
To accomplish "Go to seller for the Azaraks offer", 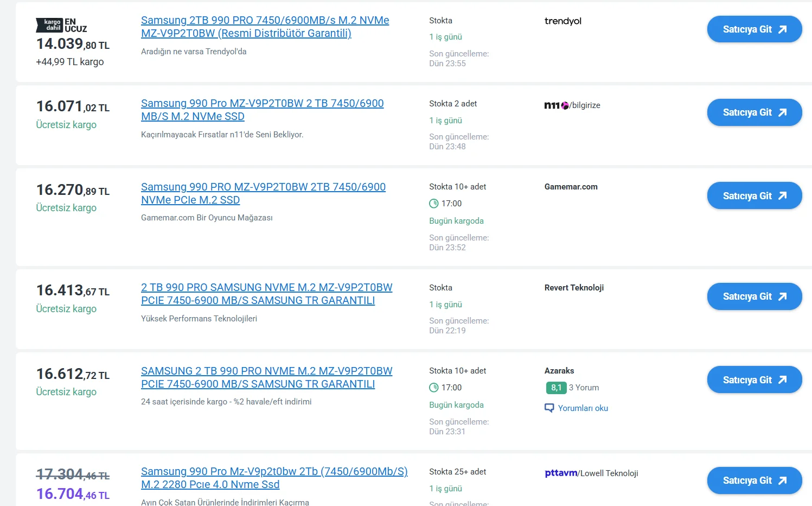I will (755, 379).
